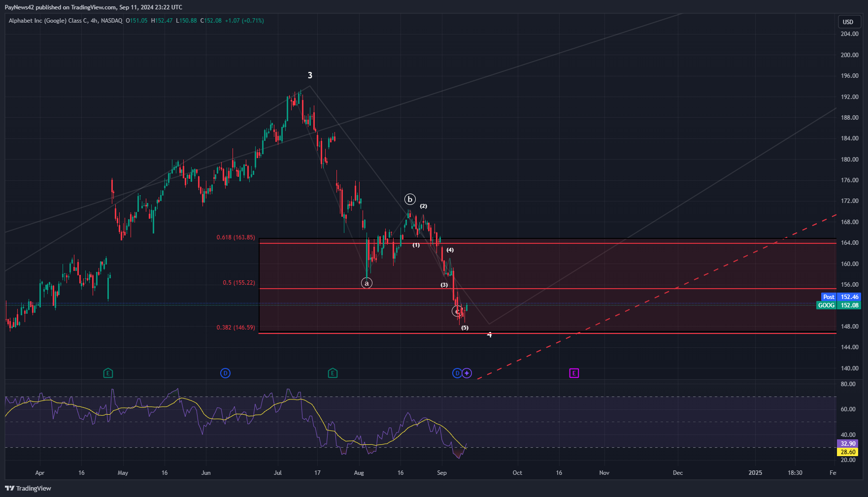Click the high value H152.47
This screenshot has height=497, width=868.
click(162, 21)
